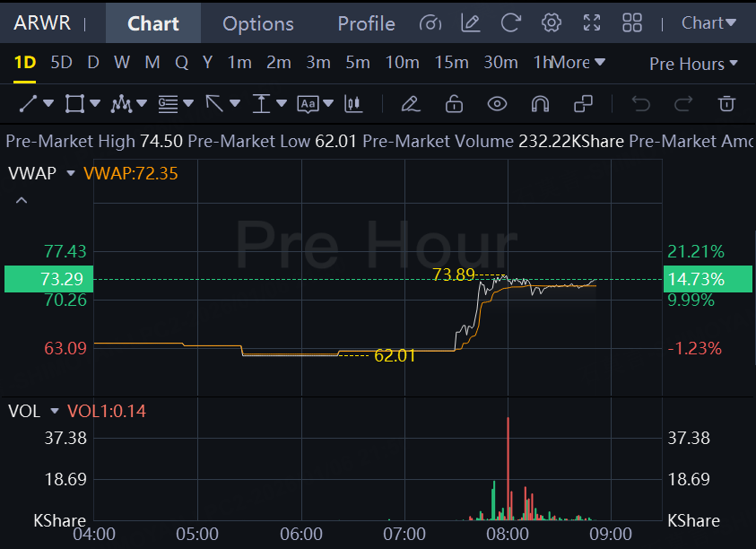
Task: Refresh the chart data
Action: tap(510, 23)
